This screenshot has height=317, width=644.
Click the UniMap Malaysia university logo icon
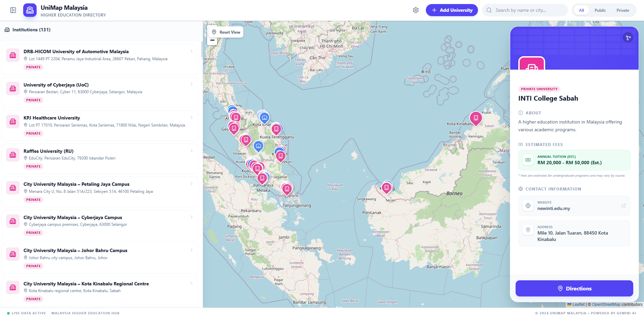[x=30, y=10]
